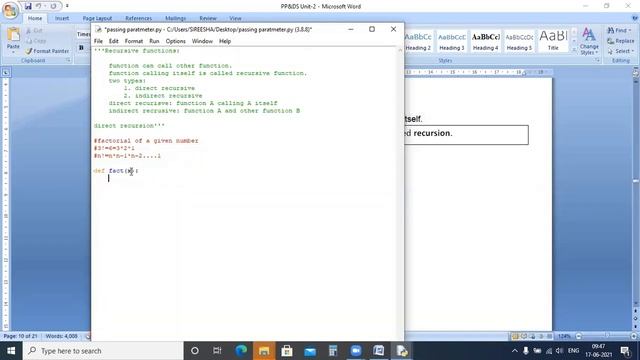Toggle Bold formatting in Word

click(x=81, y=48)
